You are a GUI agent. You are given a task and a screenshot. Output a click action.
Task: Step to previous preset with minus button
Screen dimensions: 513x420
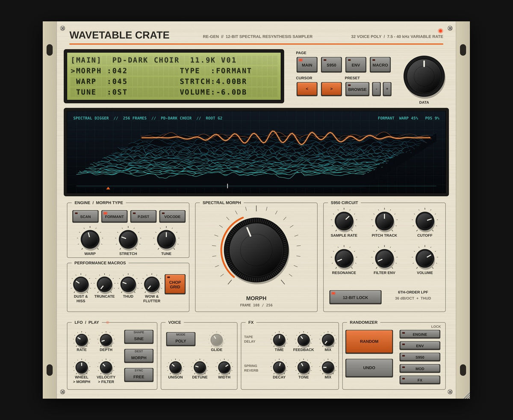pyautogui.click(x=376, y=89)
